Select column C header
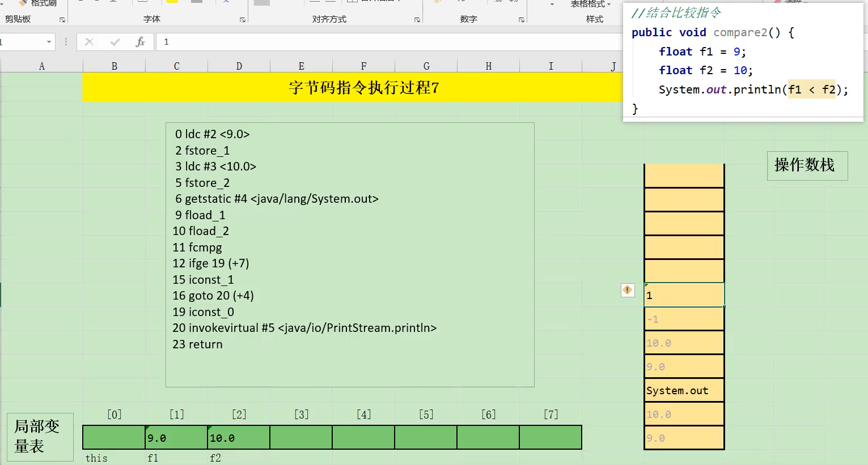Image resolution: width=868 pixels, height=465 pixels. (177, 66)
